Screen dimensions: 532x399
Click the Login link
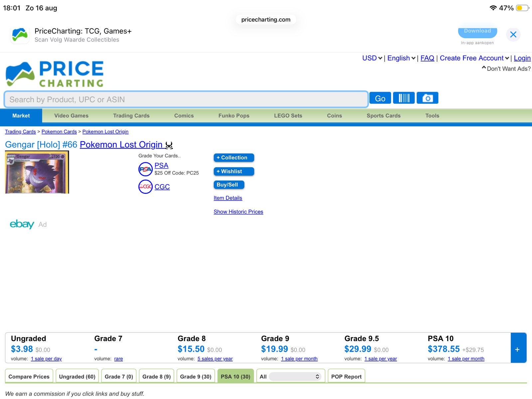(522, 58)
